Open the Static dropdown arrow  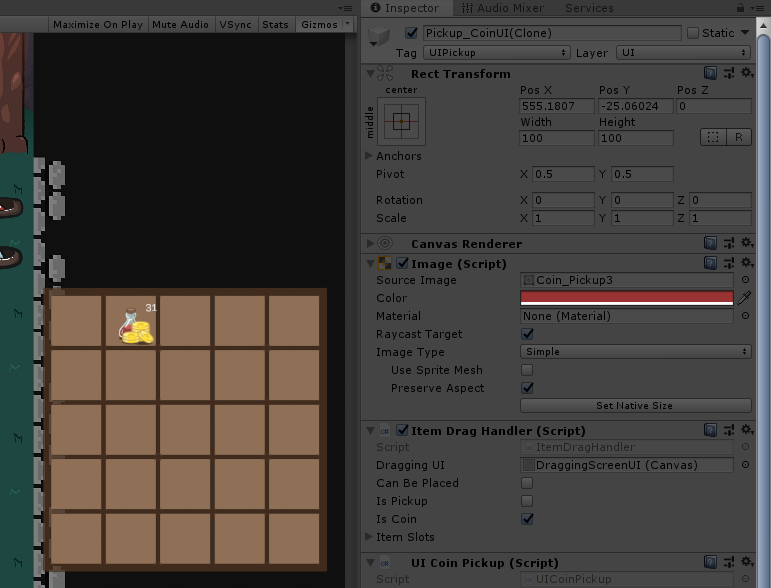[x=745, y=32]
